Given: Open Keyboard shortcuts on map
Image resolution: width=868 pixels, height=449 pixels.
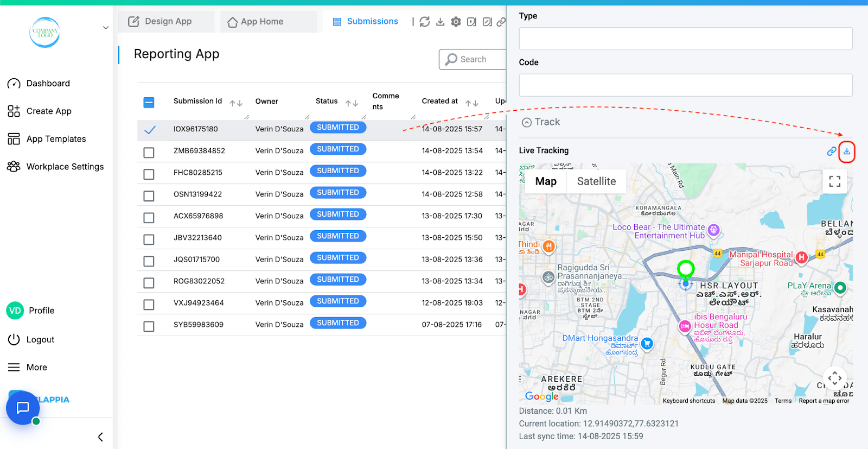Looking at the screenshot, I should click(x=689, y=401).
